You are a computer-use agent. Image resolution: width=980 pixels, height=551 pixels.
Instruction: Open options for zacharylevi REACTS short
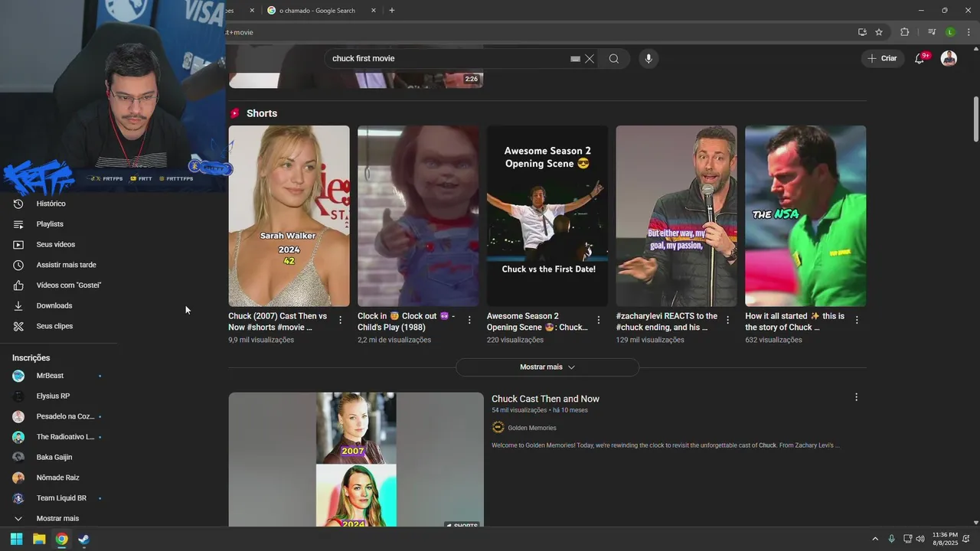point(727,320)
